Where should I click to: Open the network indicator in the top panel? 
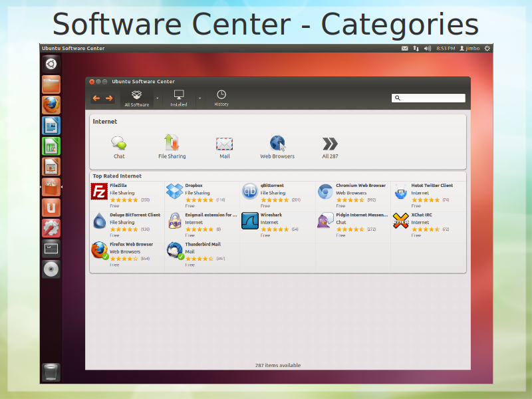pos(416,48)
